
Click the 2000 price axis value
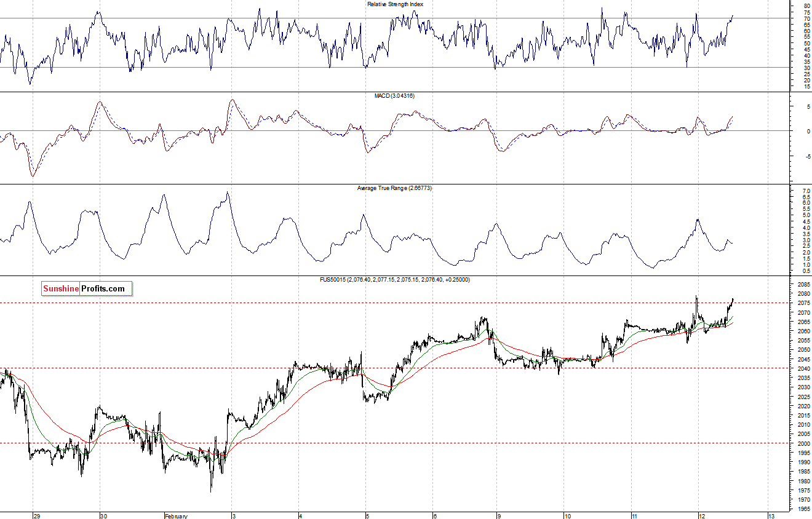click(803, 443)
